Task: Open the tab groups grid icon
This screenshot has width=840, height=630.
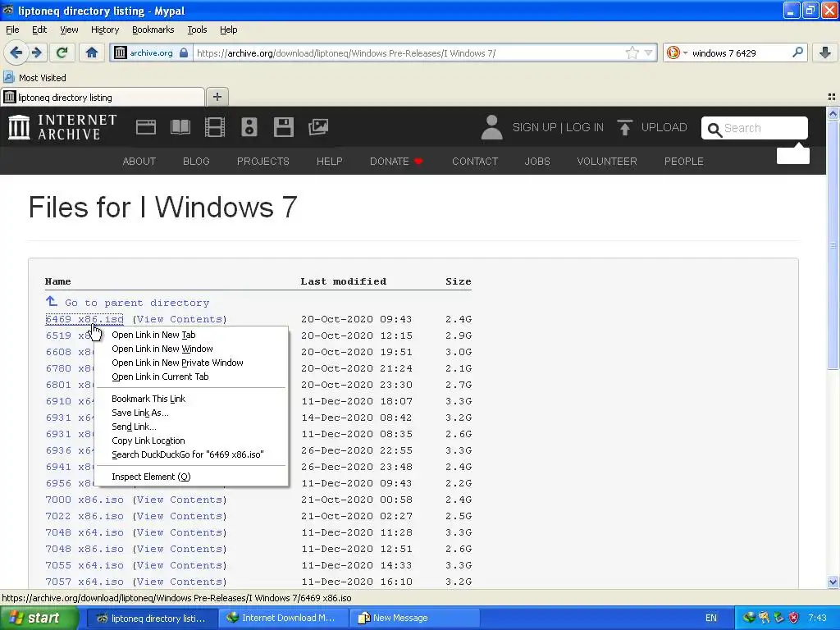Action: [832, 97]
